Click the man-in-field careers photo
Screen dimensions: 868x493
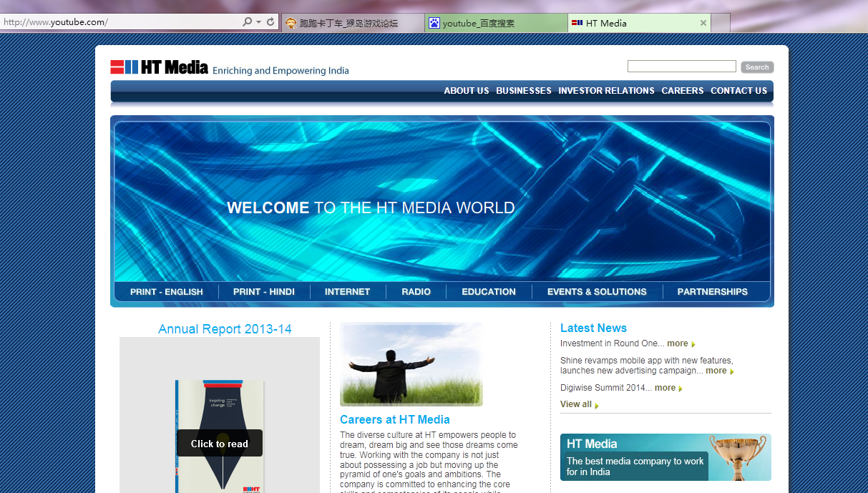411,364
